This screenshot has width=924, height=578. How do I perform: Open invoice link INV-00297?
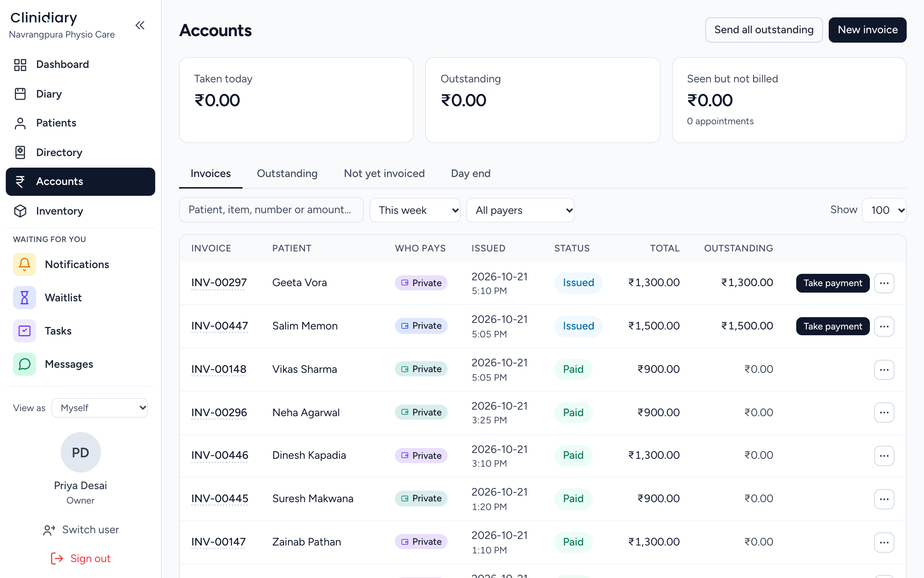coord(219,282)
